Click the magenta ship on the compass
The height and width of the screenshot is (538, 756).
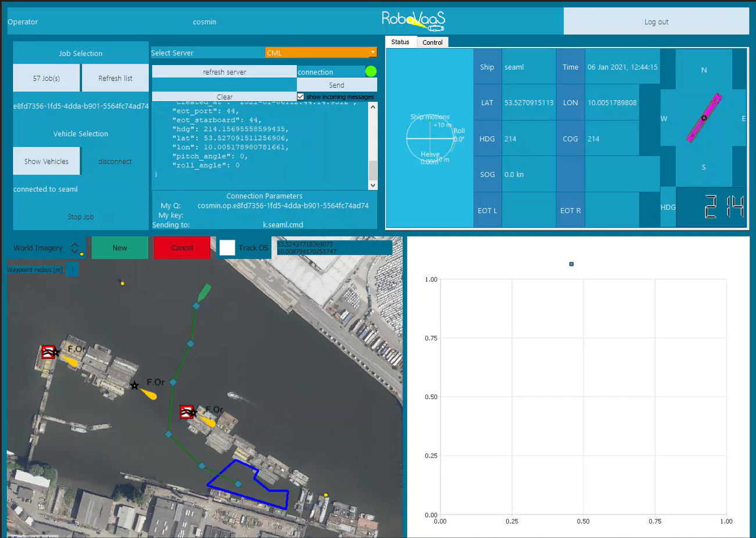point(704,118)
